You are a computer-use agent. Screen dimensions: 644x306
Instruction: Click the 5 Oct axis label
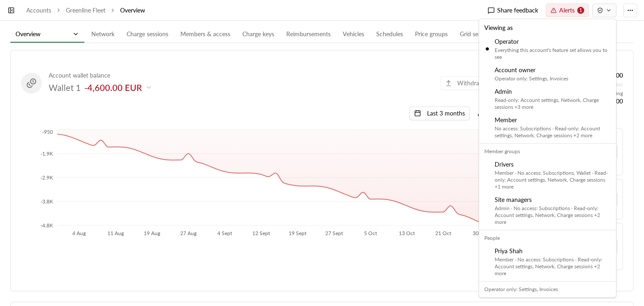click(x=370, y=233)
